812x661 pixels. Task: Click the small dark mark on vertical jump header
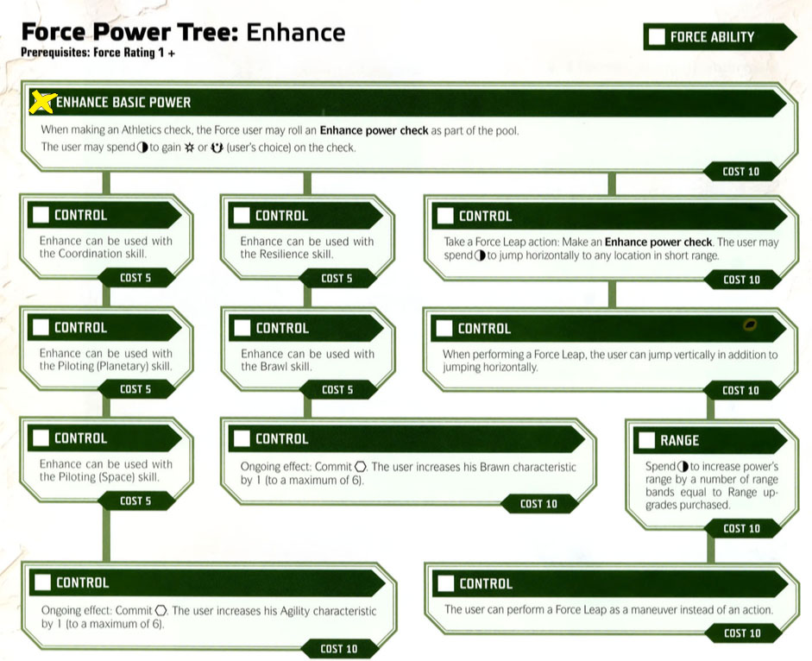[x=750, y=325]
